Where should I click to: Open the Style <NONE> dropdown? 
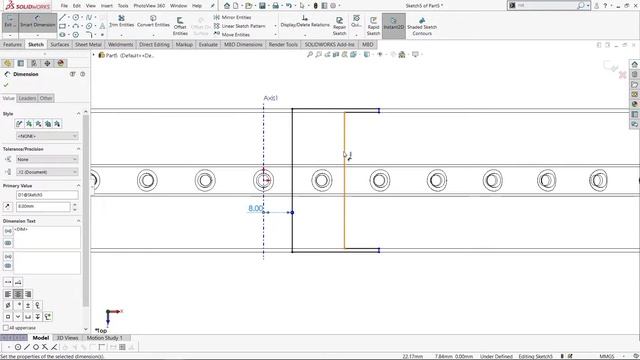[x=47, y=136]
